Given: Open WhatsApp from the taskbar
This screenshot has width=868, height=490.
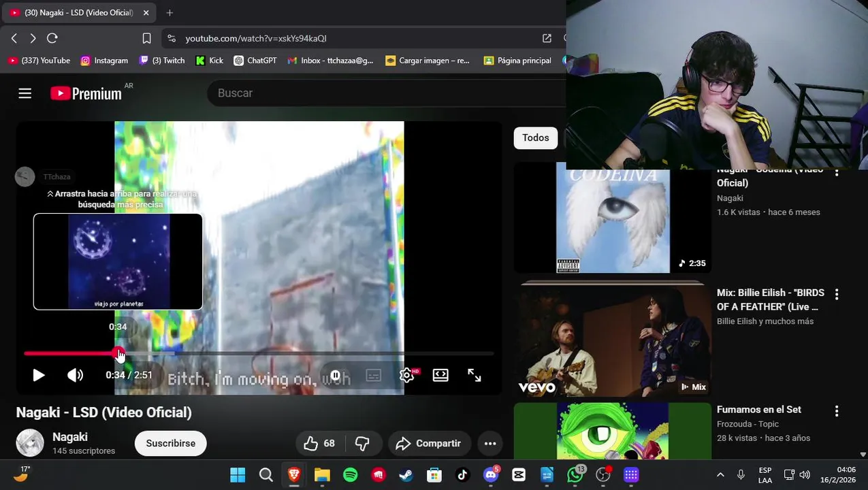Looking at the screenshot, I should pos(575,475).
